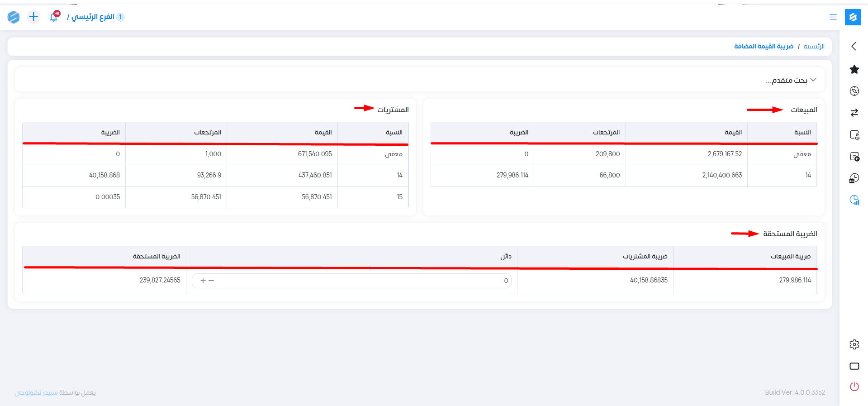This screenshot has width=868, height=406.
Task: Toggle the hamburger menu at top right
Action: (x=833, y=17)
